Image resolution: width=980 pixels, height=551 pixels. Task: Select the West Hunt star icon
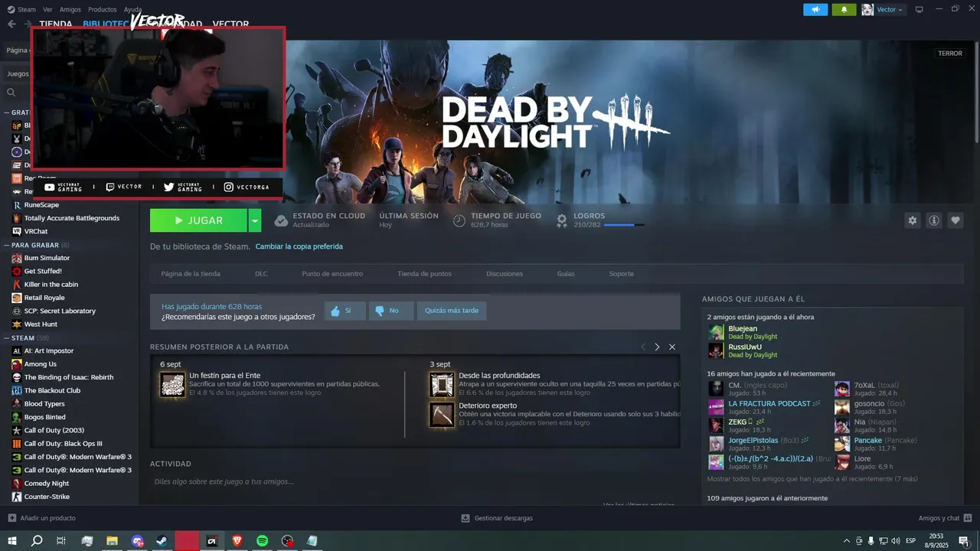tap(17, 324)
